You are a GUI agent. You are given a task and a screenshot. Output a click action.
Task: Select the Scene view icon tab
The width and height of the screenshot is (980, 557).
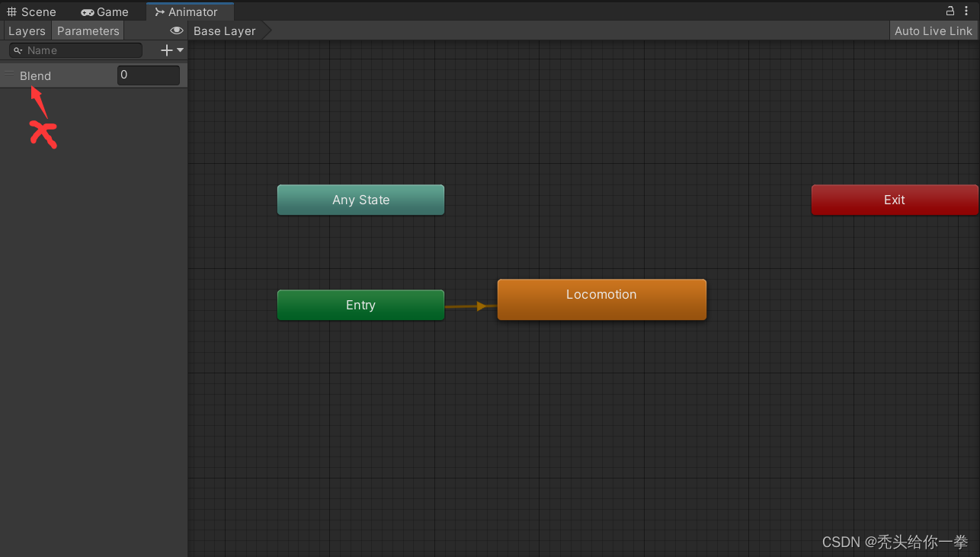12,11
